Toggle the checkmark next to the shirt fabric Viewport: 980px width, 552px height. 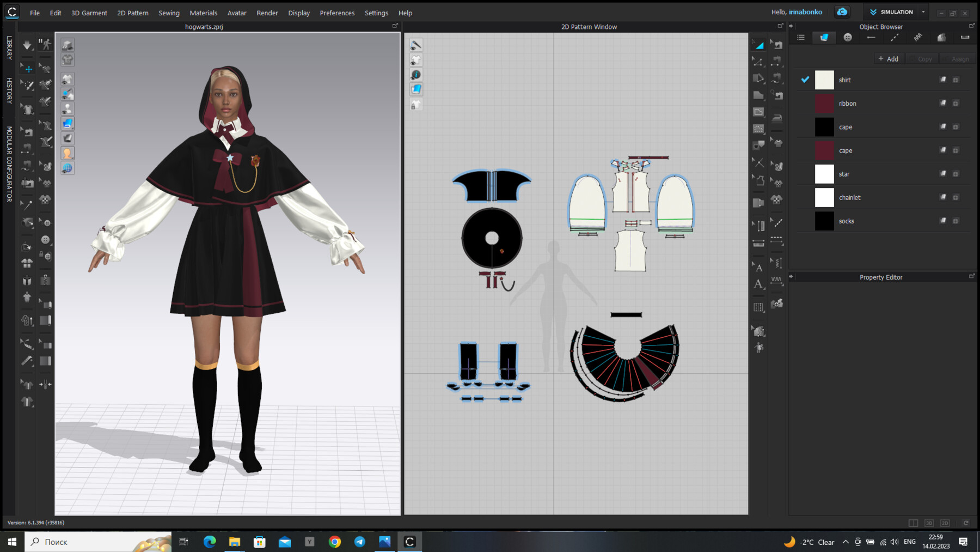pyautogui.click(x=805, y=80)
